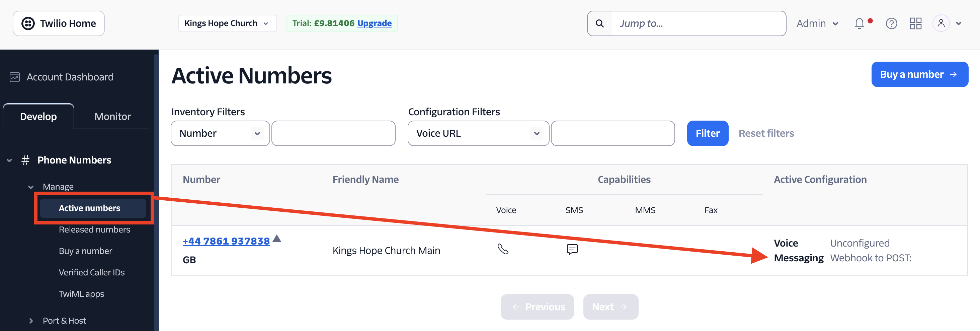
Task: Open the Kings Hope Church account dropdown
Action: click(x=228, y=23)
